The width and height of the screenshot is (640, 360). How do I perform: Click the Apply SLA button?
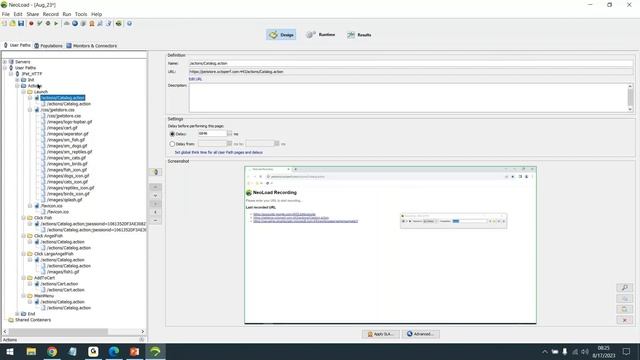coord(380,334)
